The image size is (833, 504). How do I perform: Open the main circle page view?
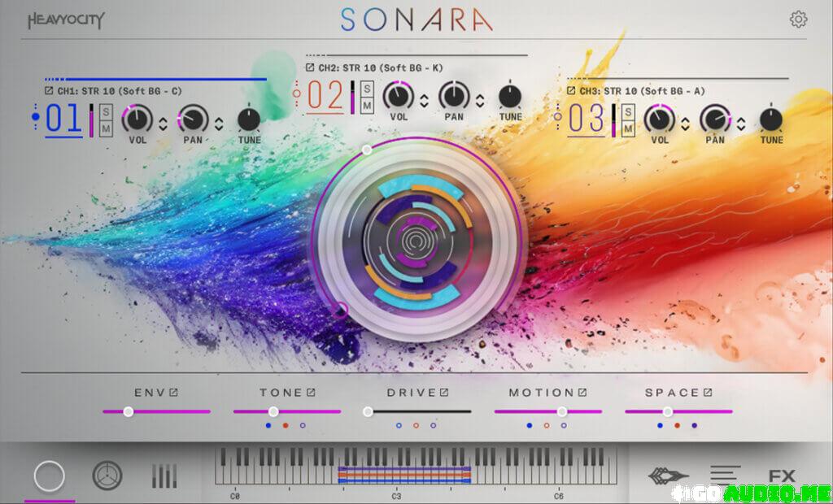point(49,476)
